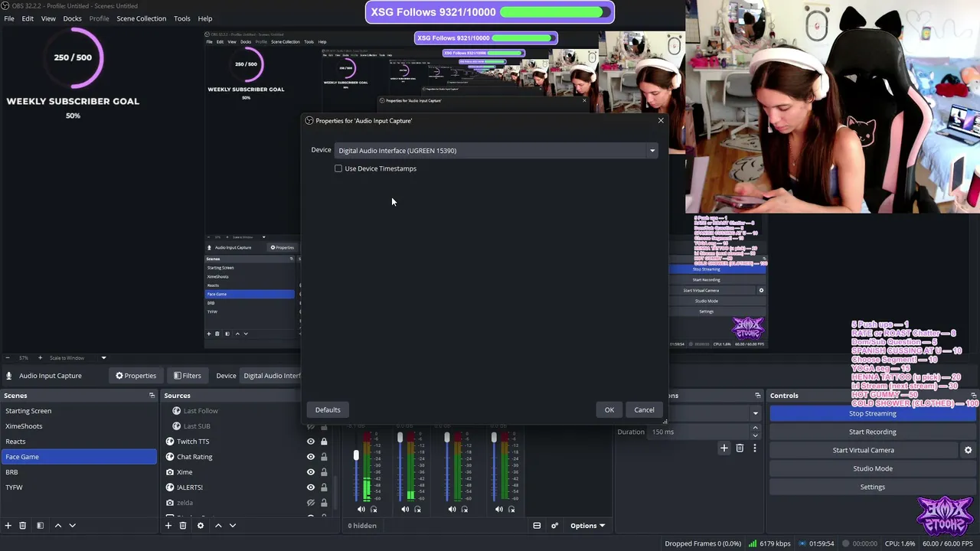
Task: Click the globe icon of Last Follow source
Action: point(177,411)
